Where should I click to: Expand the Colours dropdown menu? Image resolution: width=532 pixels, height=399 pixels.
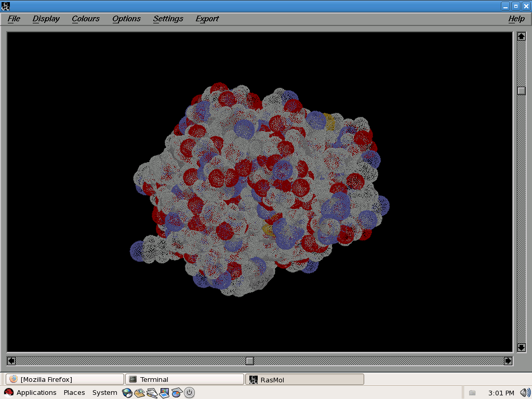pyautogui.click(x=86, y=19)
